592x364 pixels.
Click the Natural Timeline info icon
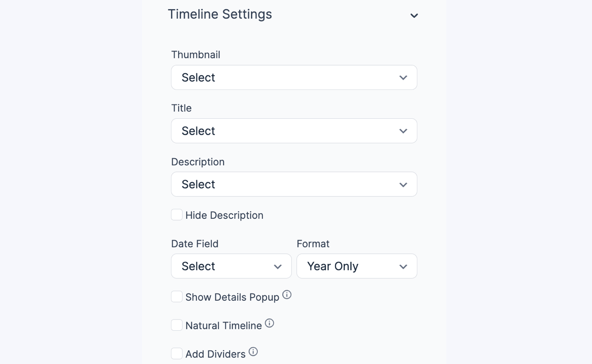pyautogui.click(x=270, y=323)
